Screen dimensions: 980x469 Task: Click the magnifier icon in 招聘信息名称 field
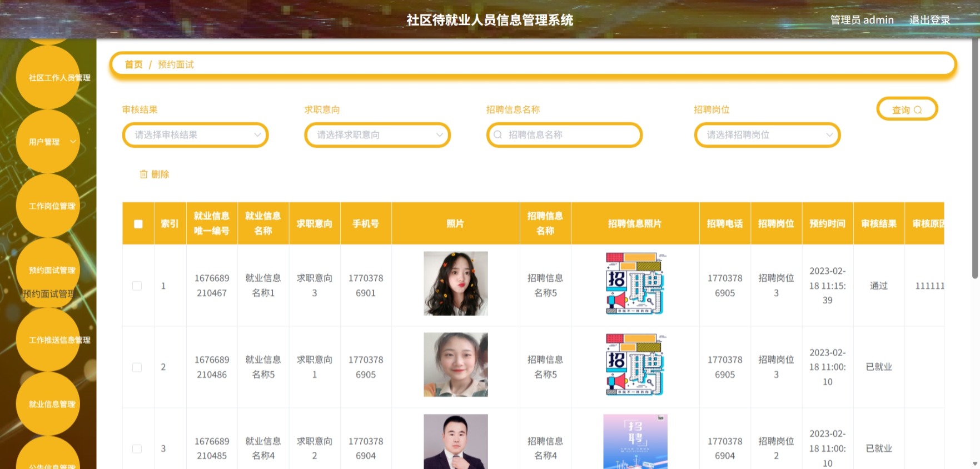tap(498, 135)
